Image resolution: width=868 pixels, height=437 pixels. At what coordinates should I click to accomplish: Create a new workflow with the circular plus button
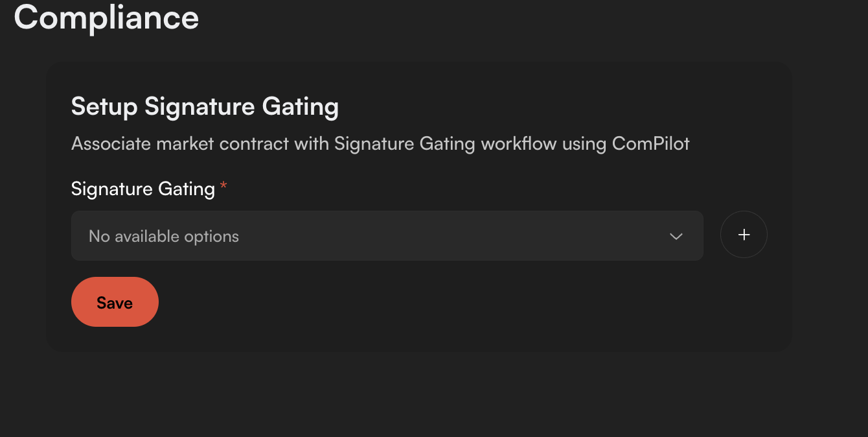pos(744,235)
